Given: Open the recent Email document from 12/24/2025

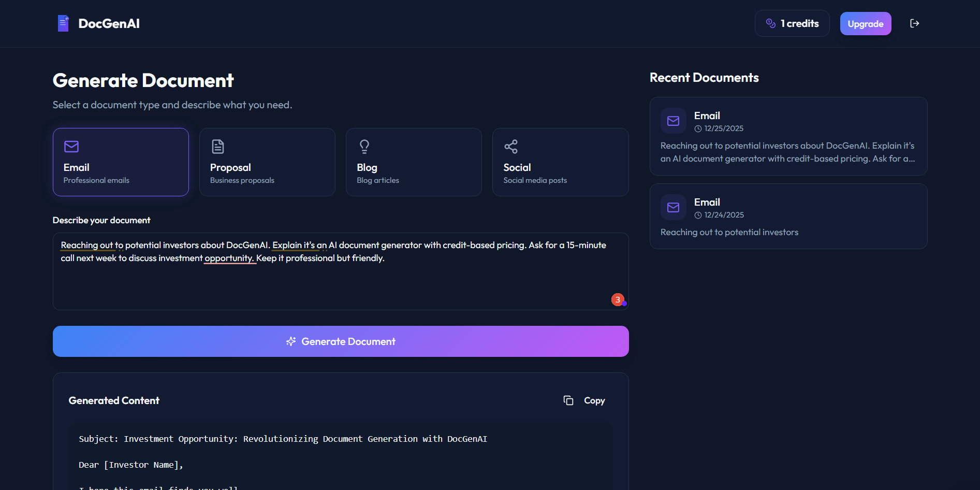Looking at the screenshot, I should (788, 216).
